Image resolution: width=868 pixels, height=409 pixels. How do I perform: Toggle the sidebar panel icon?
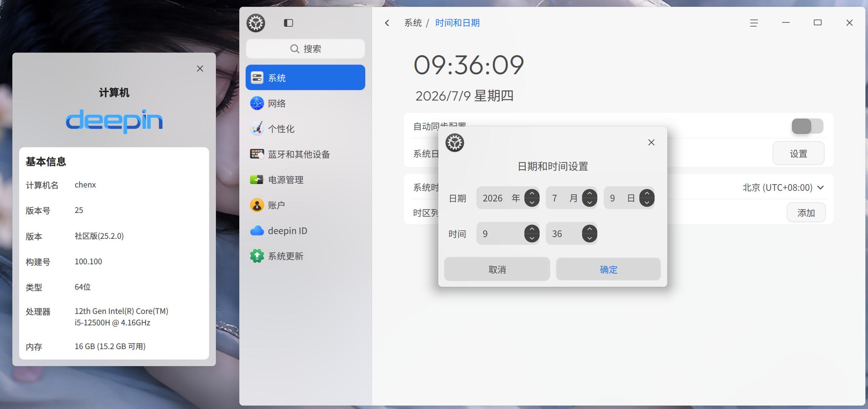(x=288, y=23)
